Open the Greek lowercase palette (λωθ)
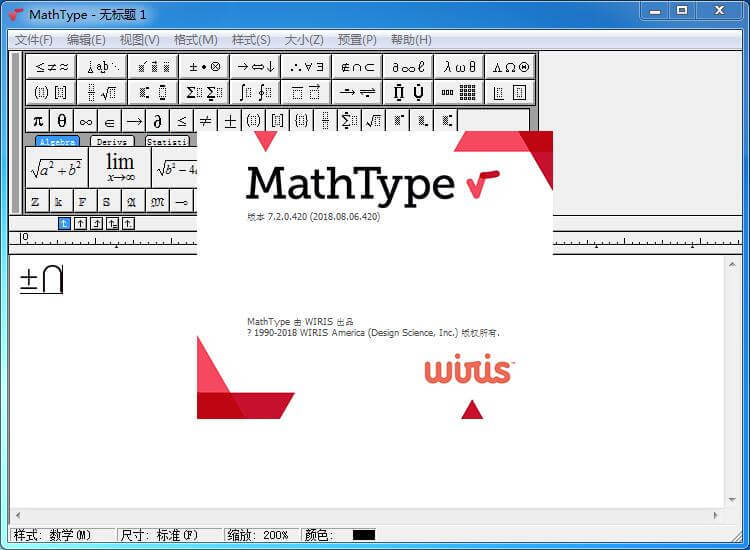The image size is (750, 550). pos(459,67)
